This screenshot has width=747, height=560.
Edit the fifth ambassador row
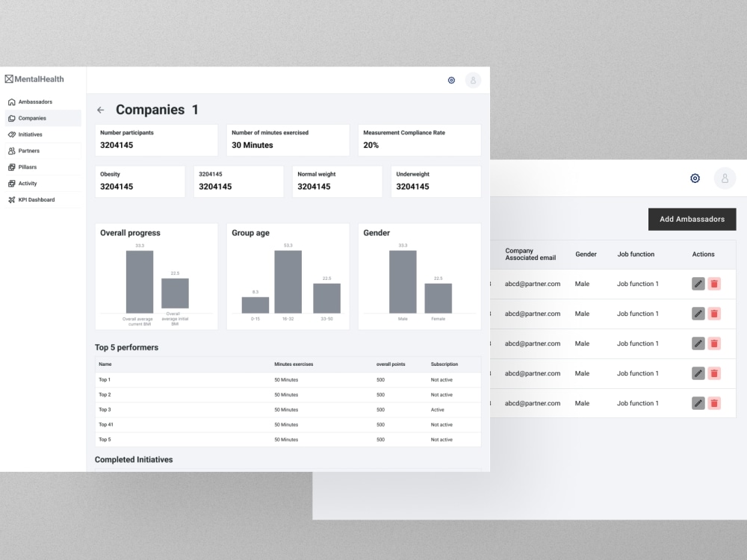698,403
